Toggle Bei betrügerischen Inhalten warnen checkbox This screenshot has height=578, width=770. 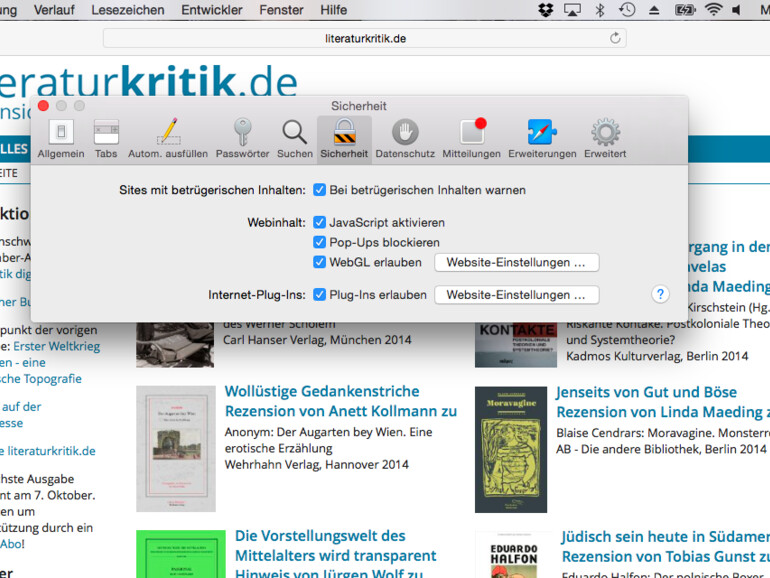[x=320, y=190]
